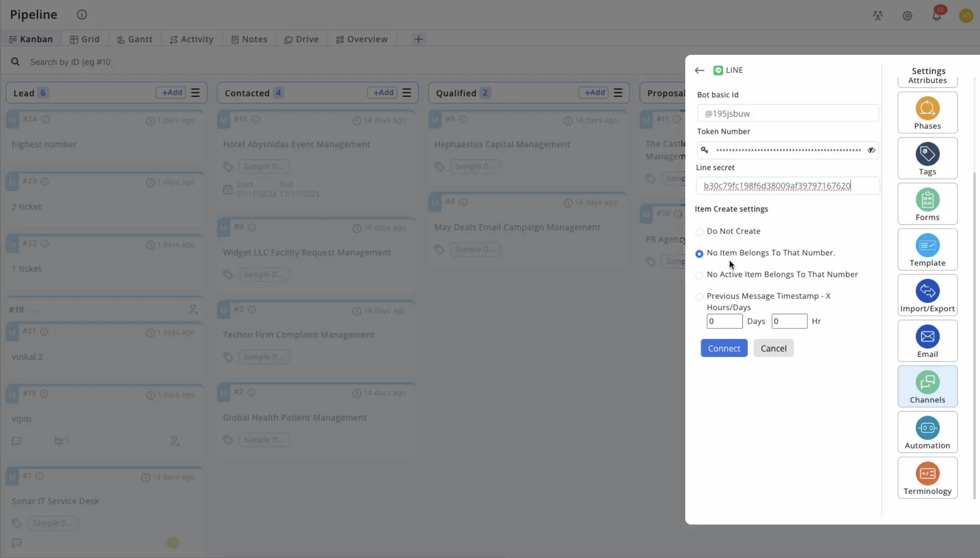Open Phases settings
Viewport: 980px width, 558px height.
point(927,113)
